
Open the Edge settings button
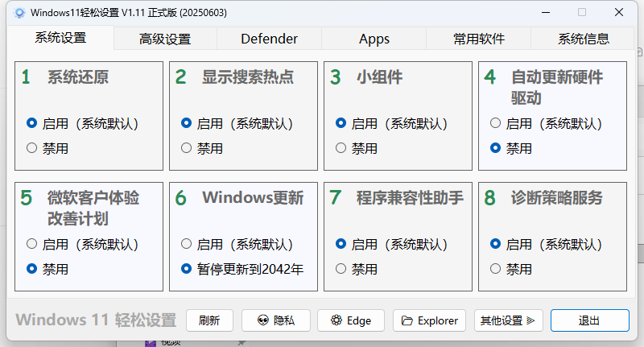coord(351,320)
